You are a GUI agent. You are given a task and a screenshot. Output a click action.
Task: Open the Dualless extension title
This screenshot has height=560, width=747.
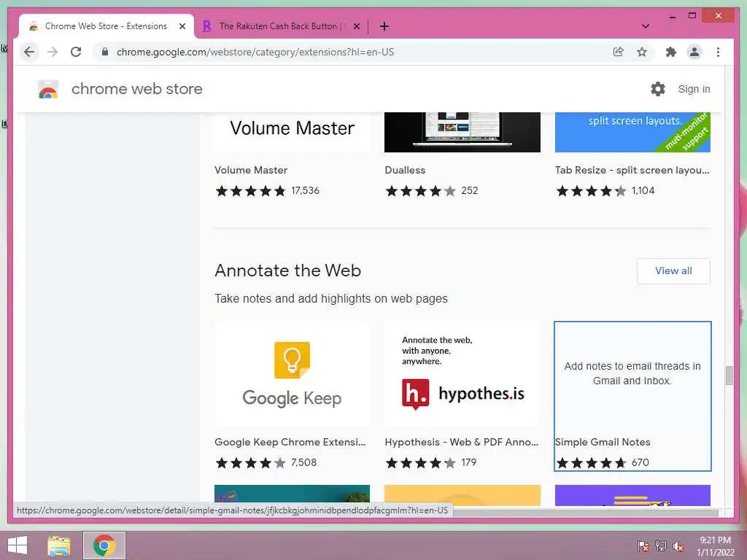click(x=405, y=170)
